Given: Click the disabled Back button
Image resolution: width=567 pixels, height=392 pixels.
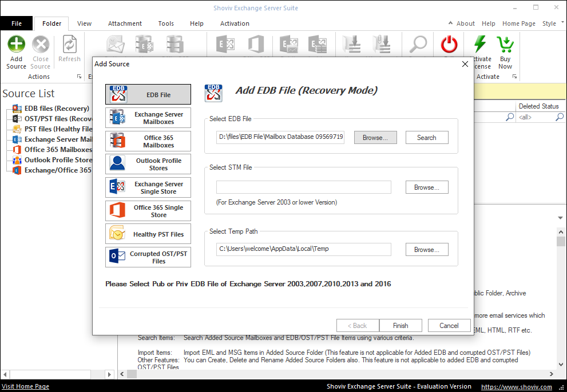Looking at the screenshot, I should click(x=358, y=326).
